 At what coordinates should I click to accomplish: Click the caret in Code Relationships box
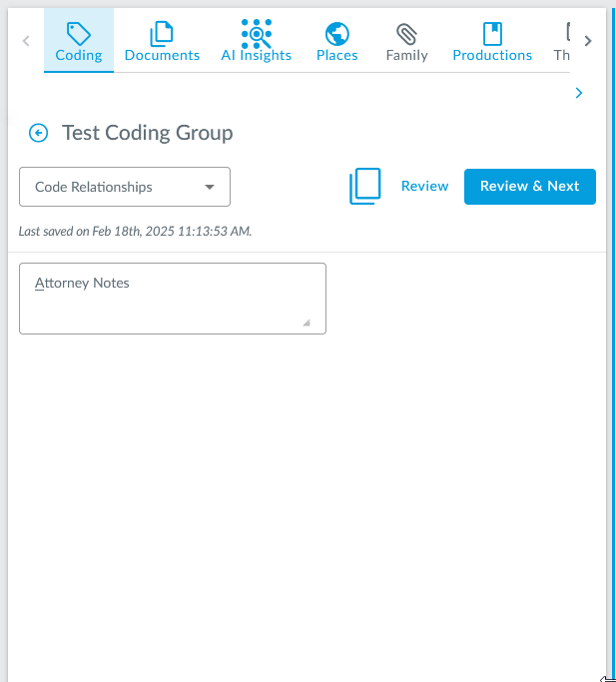click(x=210, y=187)
